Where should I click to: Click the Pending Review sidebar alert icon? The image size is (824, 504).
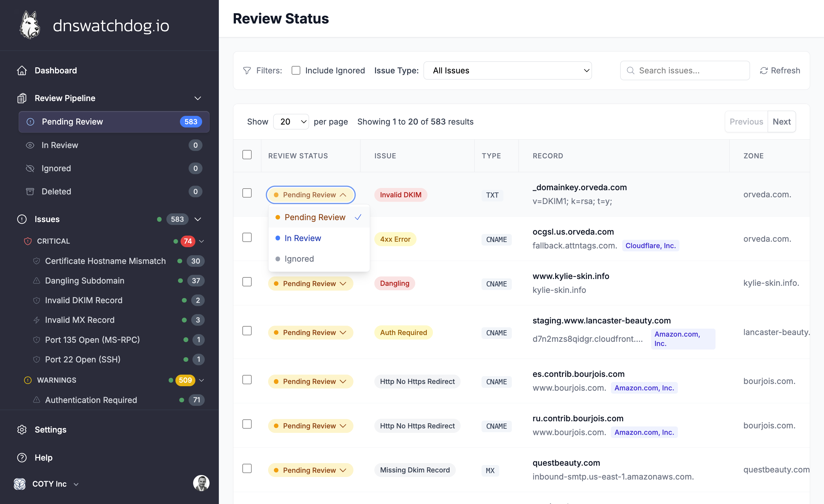pos(31,122)
